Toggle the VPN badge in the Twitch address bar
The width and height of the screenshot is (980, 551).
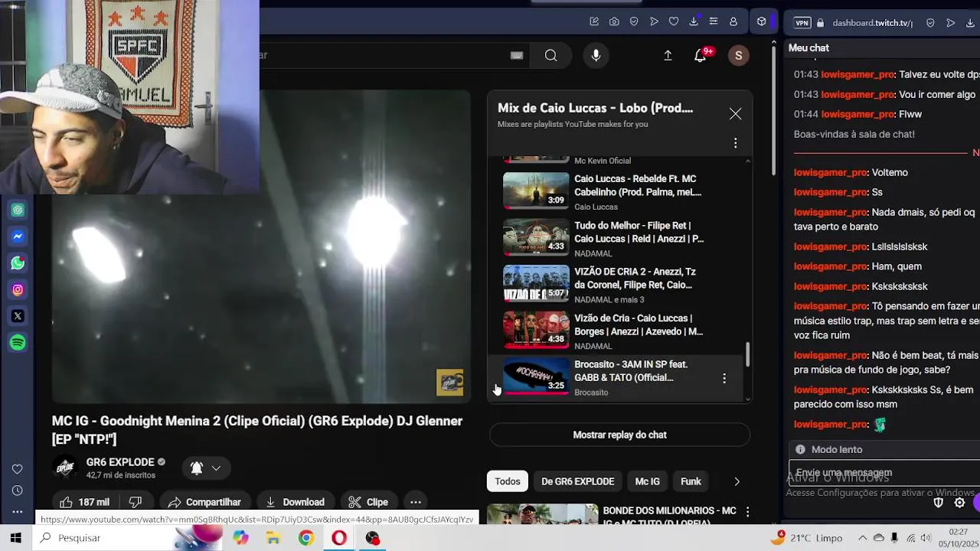pos(802,23)
